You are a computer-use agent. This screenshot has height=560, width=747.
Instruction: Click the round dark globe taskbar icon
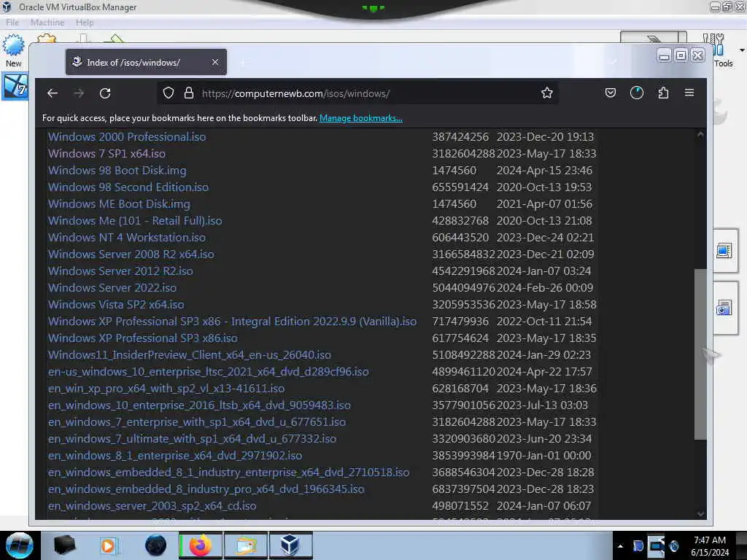coord(155,545)
